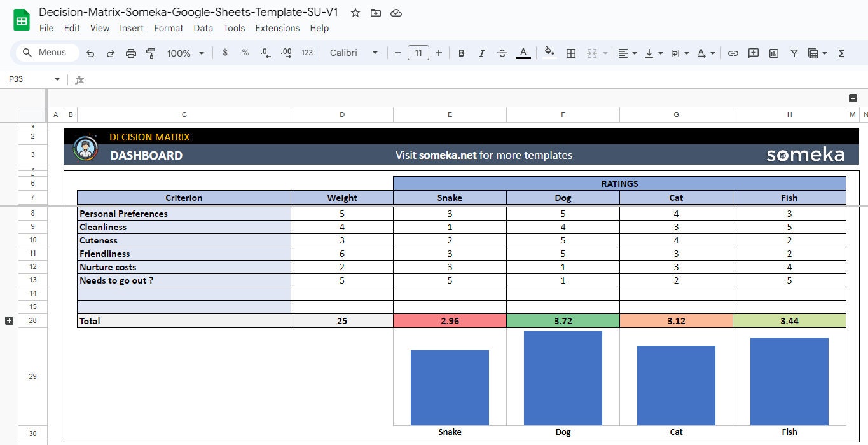Viewport: 868px width, 445px height.
Task: Insert a comment using the toolbar icon
Action: click(x=753, y=53)
